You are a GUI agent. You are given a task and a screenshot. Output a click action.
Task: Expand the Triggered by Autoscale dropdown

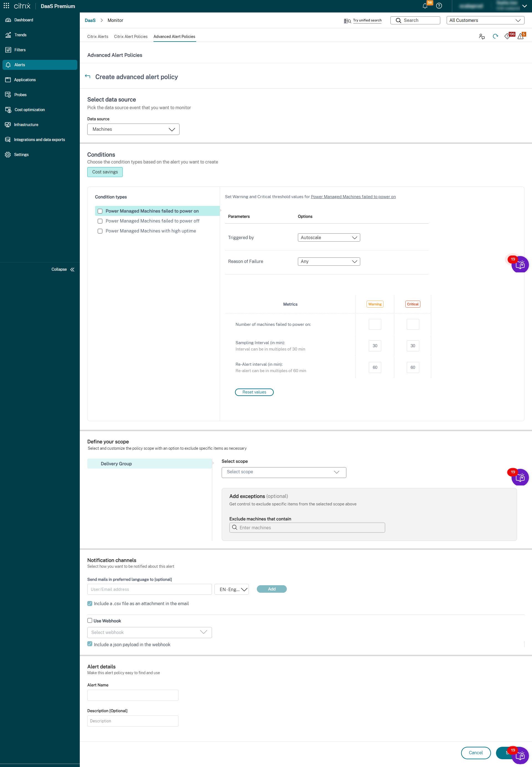[328, 238]
